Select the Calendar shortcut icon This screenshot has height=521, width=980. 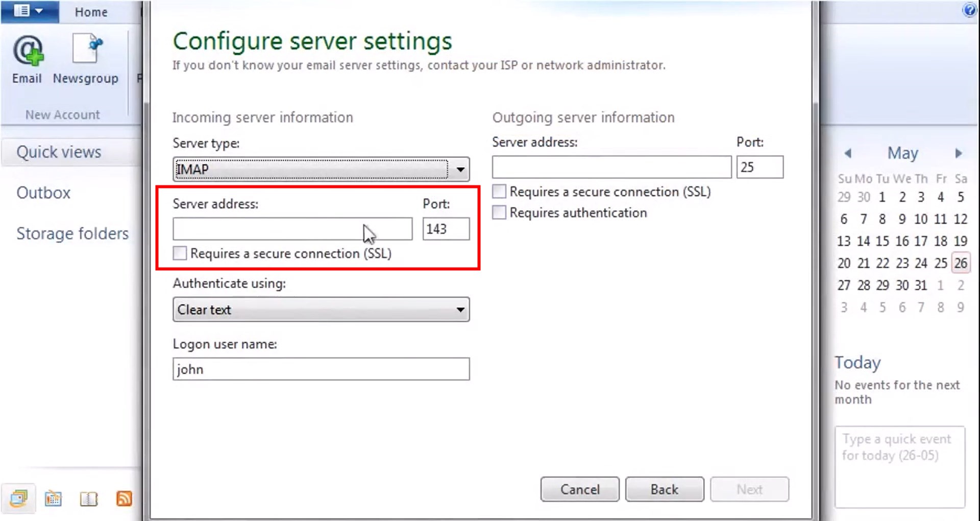tap(54, 499)
